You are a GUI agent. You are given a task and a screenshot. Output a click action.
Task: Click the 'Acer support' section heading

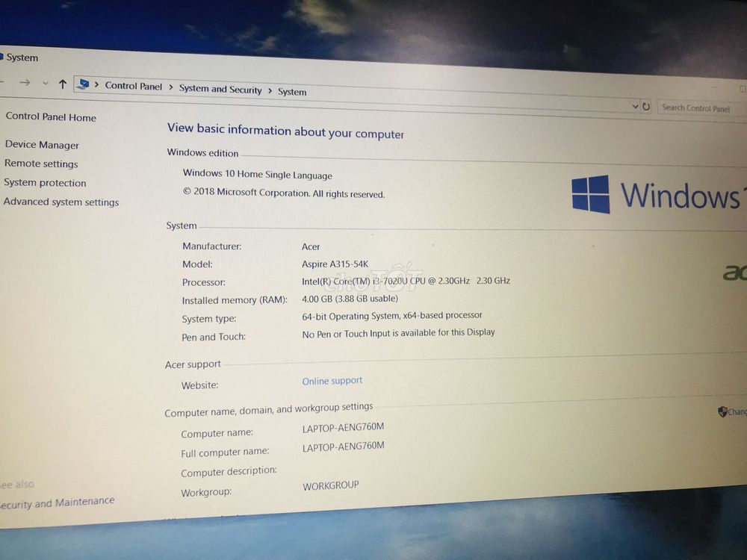point(193,365)
